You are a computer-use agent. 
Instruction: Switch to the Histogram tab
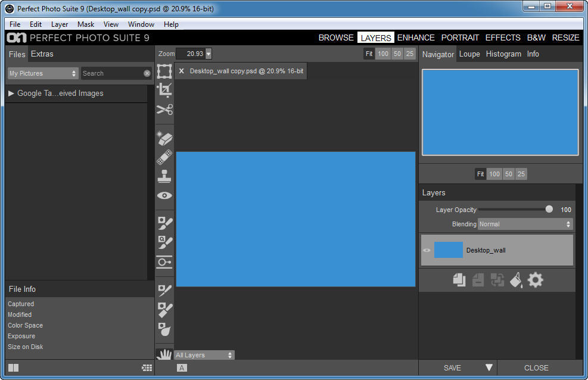click(x=503, y=54)
